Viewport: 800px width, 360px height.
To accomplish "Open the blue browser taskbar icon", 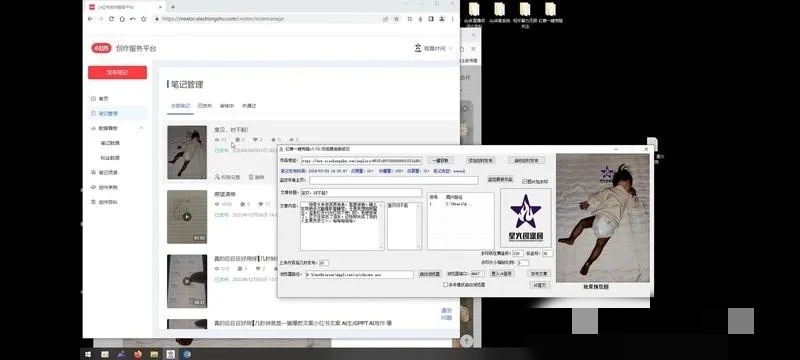I will click(x=187, y=354).
